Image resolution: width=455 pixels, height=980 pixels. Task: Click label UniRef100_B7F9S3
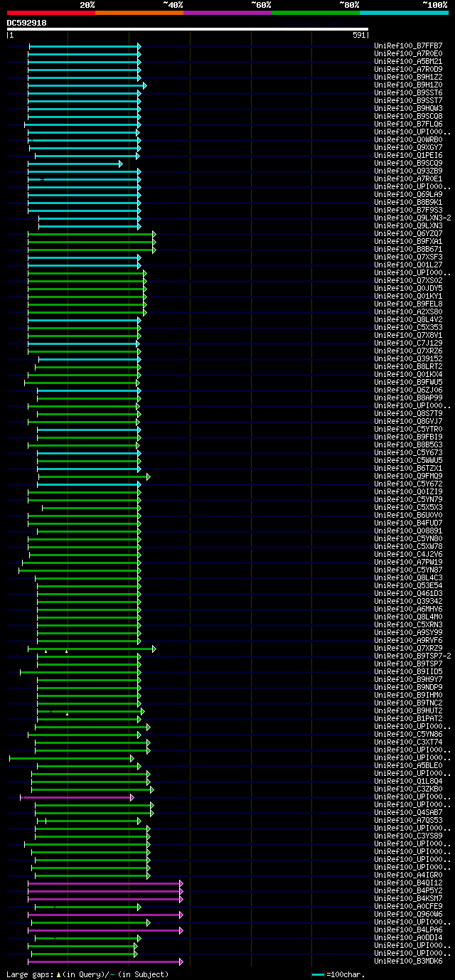(408, 210)
